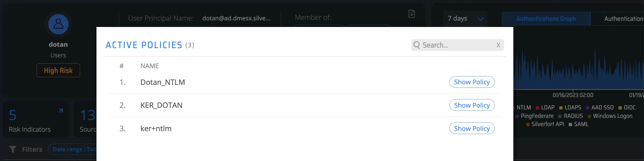Toggle Windows Logon legend entry
The image size is (644, 161).
[610, 116]
